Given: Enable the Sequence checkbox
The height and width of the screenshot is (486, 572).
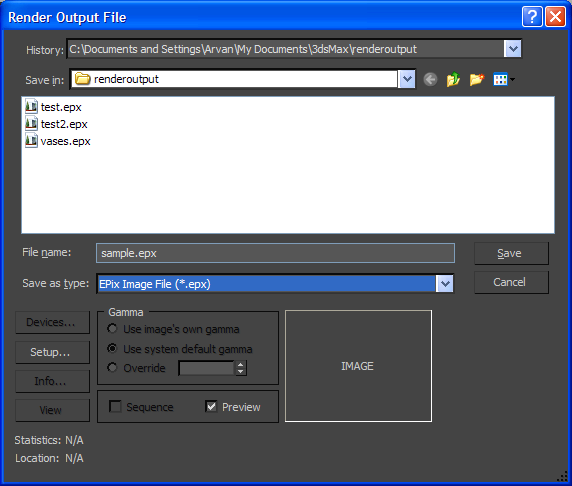Looking at the screenshot, I should coord(115,406).
